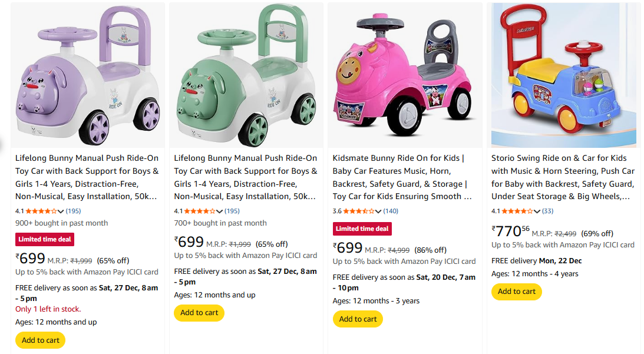Image resolution: width=644 pixels, height=354 pixels.
Task: Add green Lifelong Bunny car to cart
Action: point(199,313)
